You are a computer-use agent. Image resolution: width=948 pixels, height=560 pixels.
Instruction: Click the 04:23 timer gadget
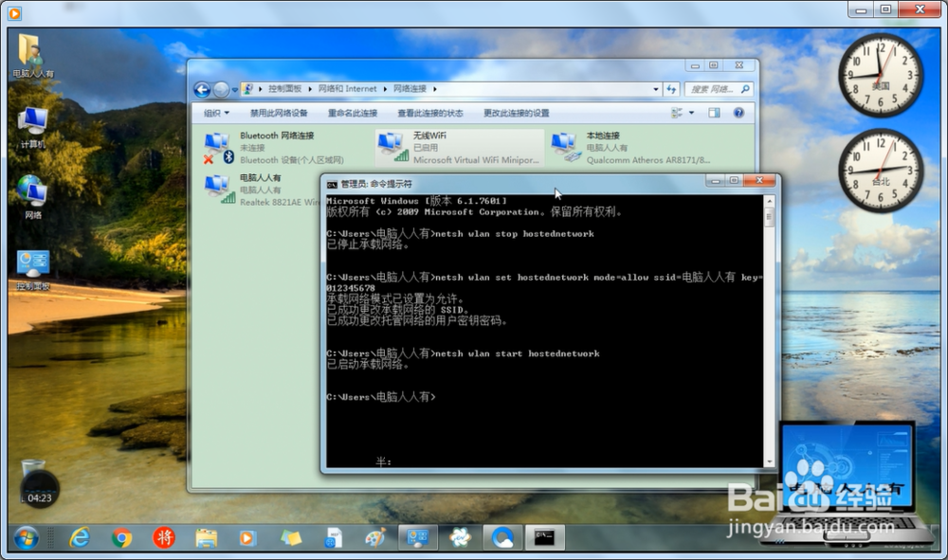[40, 488]
